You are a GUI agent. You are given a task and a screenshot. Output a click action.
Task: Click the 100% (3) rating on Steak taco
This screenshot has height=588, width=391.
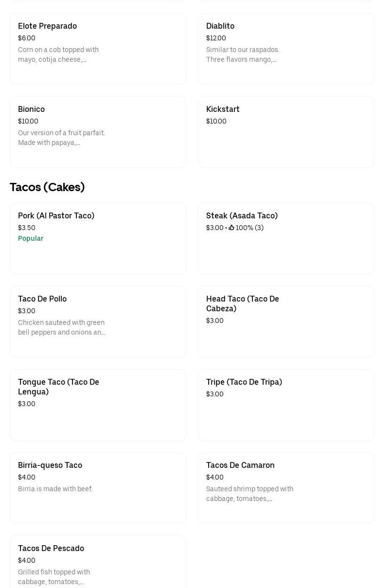249,228
